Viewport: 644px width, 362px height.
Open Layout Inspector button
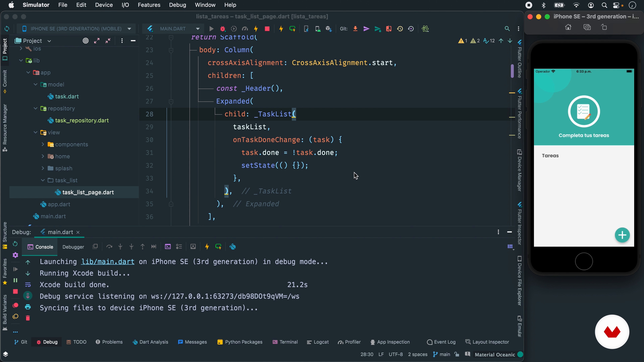487,342
